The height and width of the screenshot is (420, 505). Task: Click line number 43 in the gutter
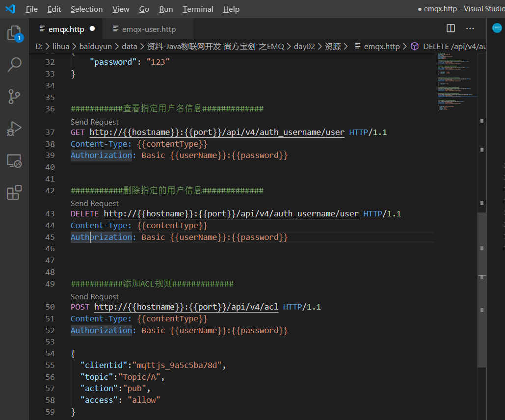click(50, 214)
